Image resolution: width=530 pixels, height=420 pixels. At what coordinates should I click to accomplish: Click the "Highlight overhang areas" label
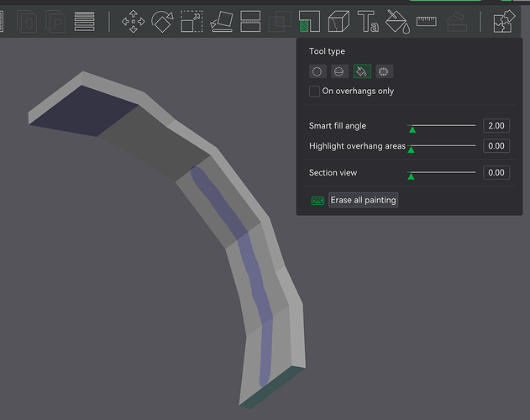357,146
